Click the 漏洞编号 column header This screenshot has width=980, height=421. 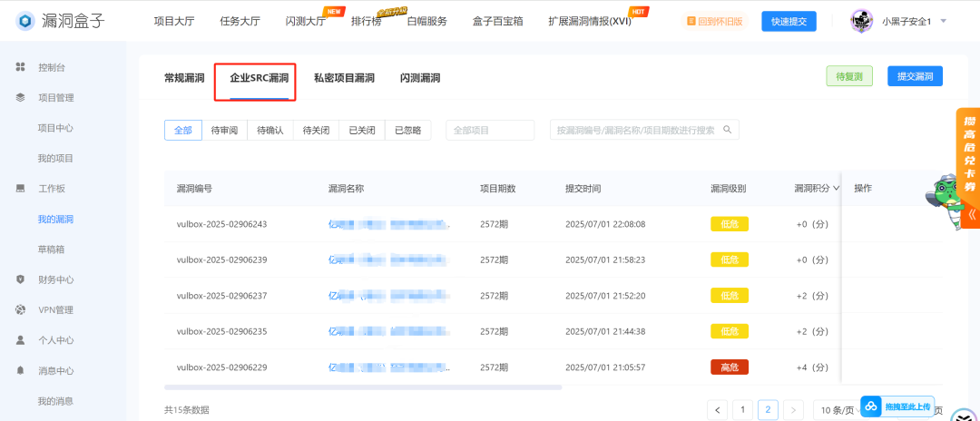[194, 188]
